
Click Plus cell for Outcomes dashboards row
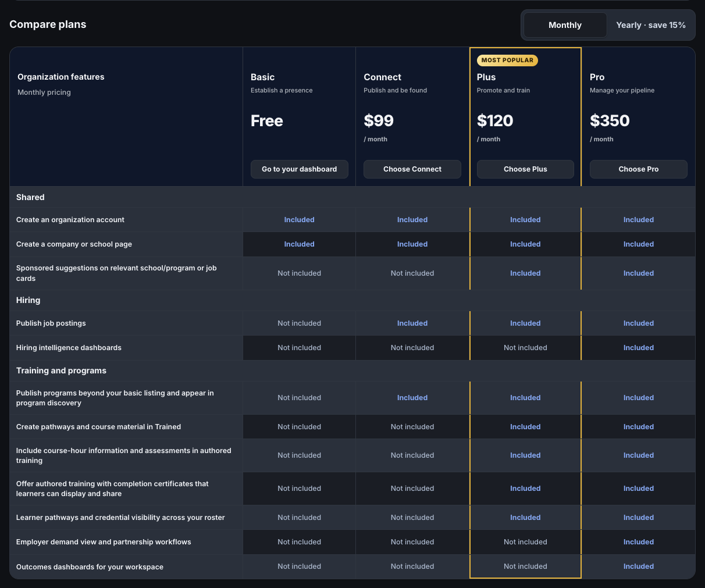525,566
